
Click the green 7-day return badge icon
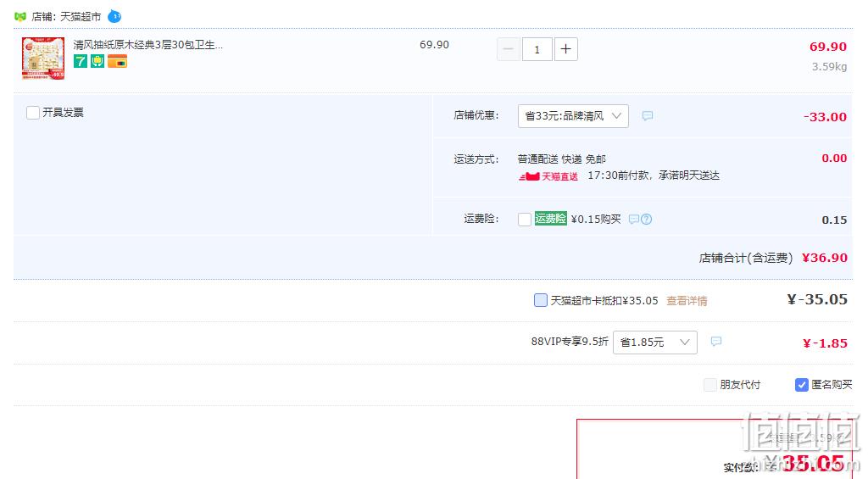(x=81, y=61)
